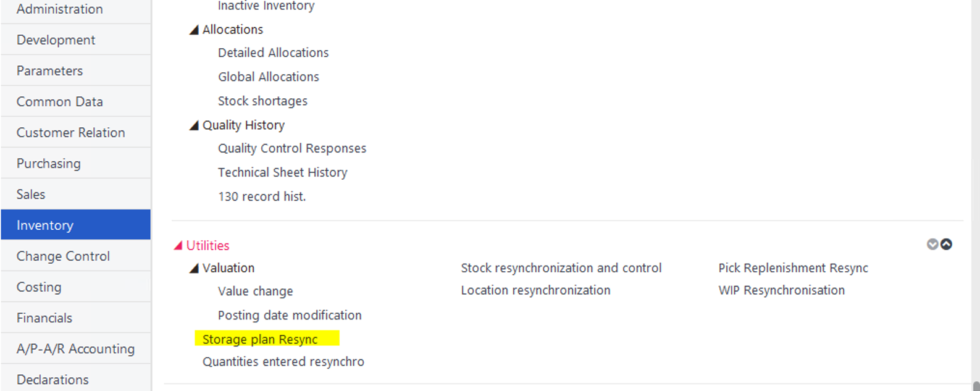Click the collapse-all down arrow icon
980x391 pixels.
[x=932, y=245]
